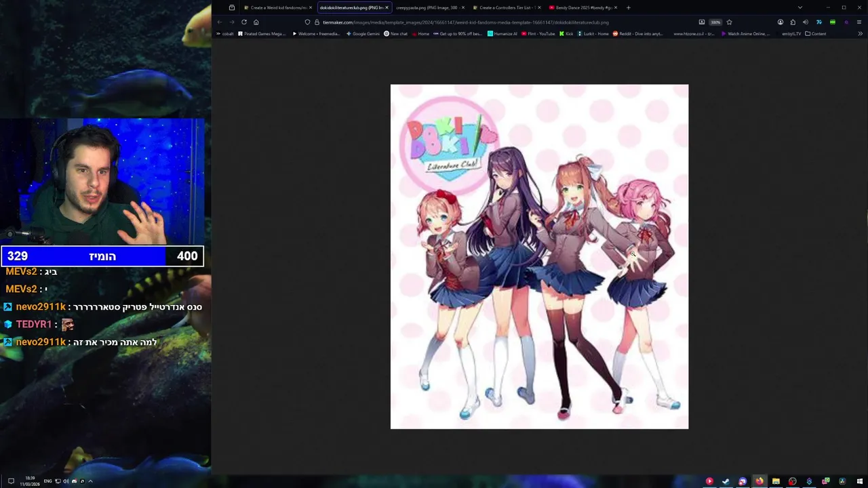Open the green extension icon in toolbar
This screenshot has width=868, height=488.
pos(833,22)
